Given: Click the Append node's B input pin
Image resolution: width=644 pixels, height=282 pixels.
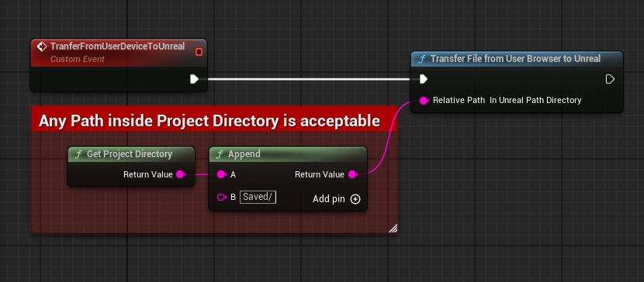Looking at the screenshot, I should click(x=222, y=198).
